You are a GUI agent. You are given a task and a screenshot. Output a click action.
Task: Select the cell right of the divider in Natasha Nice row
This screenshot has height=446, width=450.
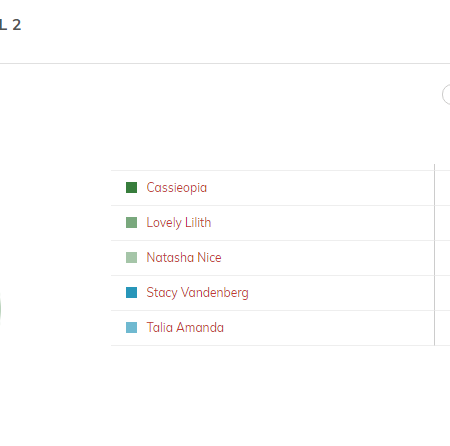pyautogui.click(x=443, y=258)
